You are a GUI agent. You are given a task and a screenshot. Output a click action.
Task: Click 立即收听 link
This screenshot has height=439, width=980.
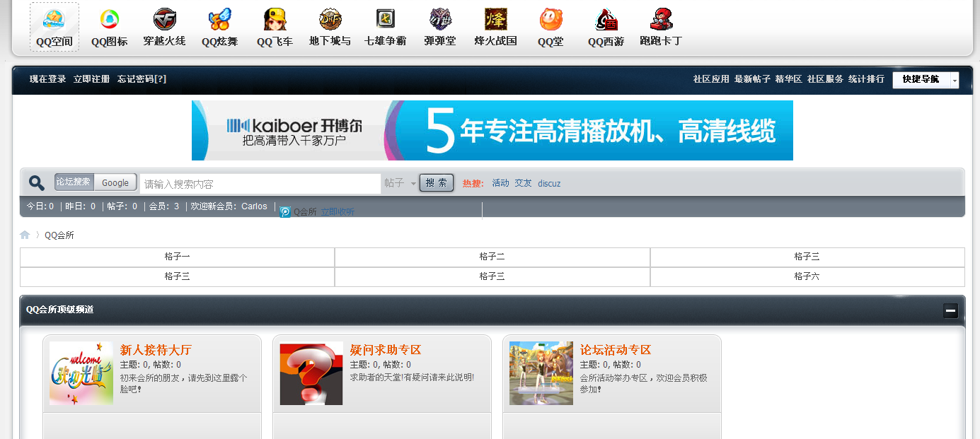coord(338,212)
